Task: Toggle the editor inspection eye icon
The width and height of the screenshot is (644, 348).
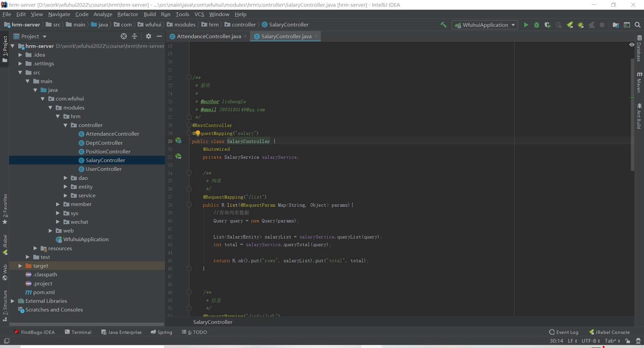Action: (632, 45)
